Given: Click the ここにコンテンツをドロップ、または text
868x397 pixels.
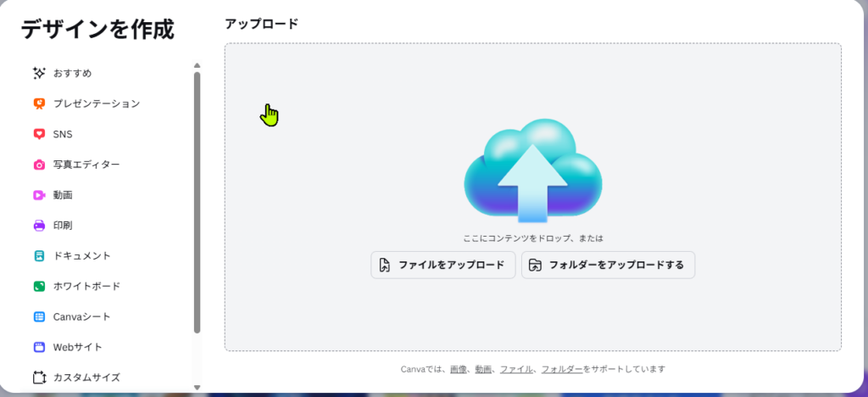Looking at the screenshot, I should [532, 238].
